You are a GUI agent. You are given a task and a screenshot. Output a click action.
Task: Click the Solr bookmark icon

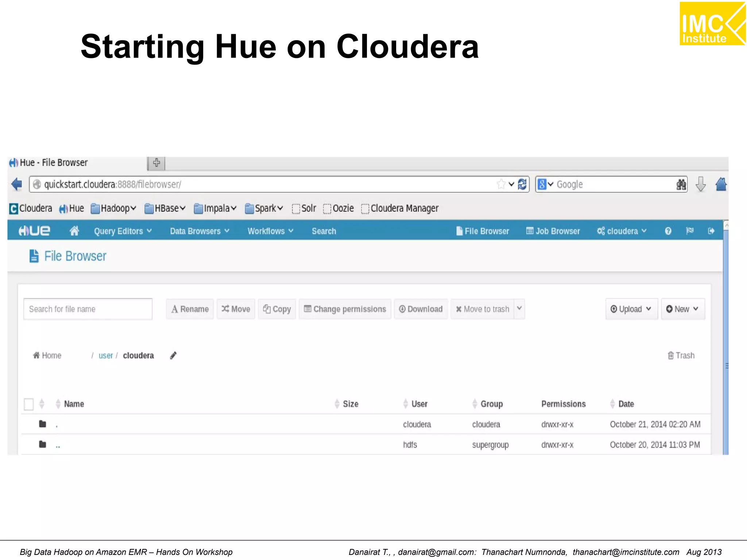point(296,209)
